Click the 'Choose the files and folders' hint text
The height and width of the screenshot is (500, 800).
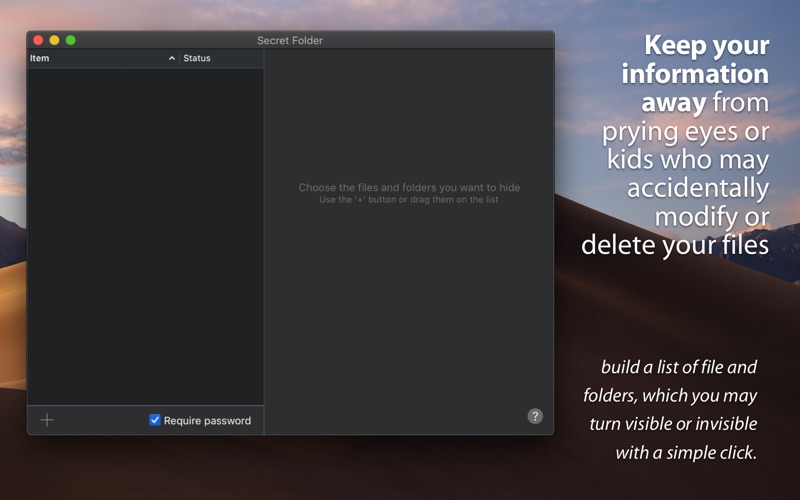coord(409,187)
